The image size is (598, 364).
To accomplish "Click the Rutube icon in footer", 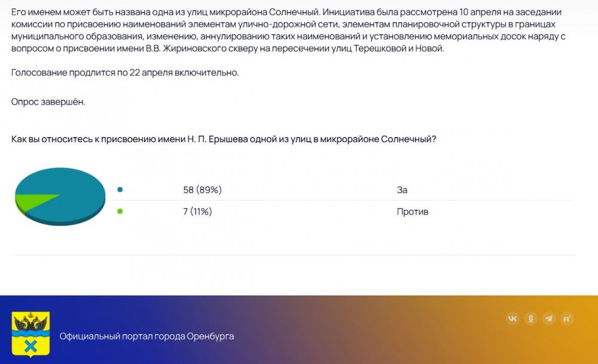I will click(567, 319).
